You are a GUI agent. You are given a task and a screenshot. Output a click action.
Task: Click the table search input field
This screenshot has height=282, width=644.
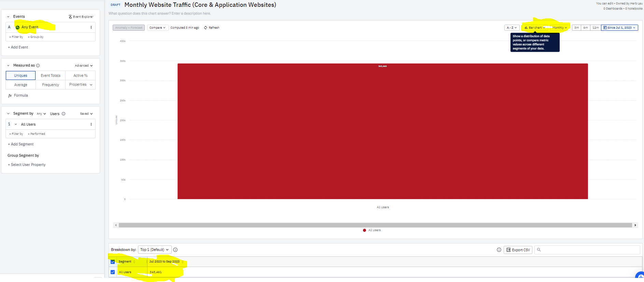pyautogui.click(x=587, y=250)
